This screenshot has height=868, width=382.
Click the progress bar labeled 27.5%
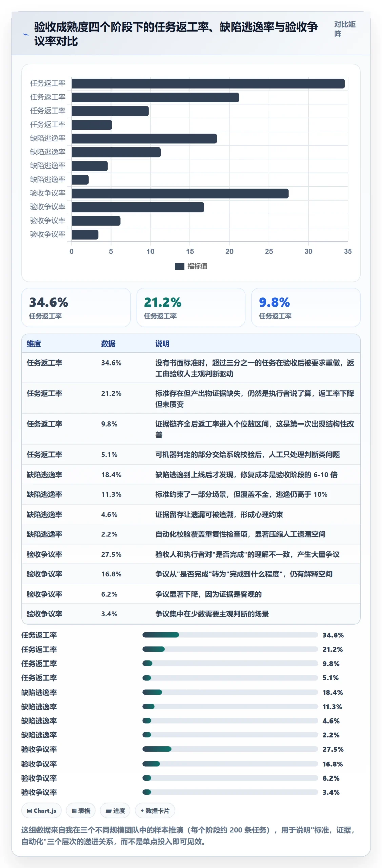(230, 749)
